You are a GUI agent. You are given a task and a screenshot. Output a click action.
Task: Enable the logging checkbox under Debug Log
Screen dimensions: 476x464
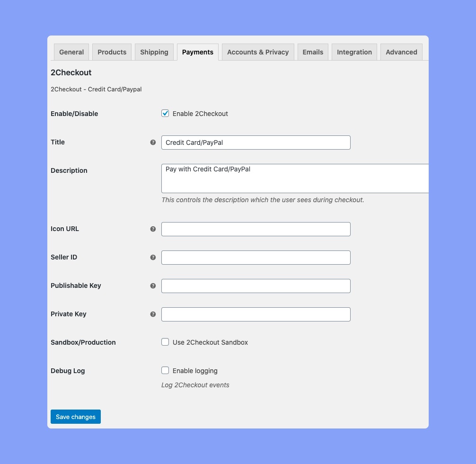165,370
